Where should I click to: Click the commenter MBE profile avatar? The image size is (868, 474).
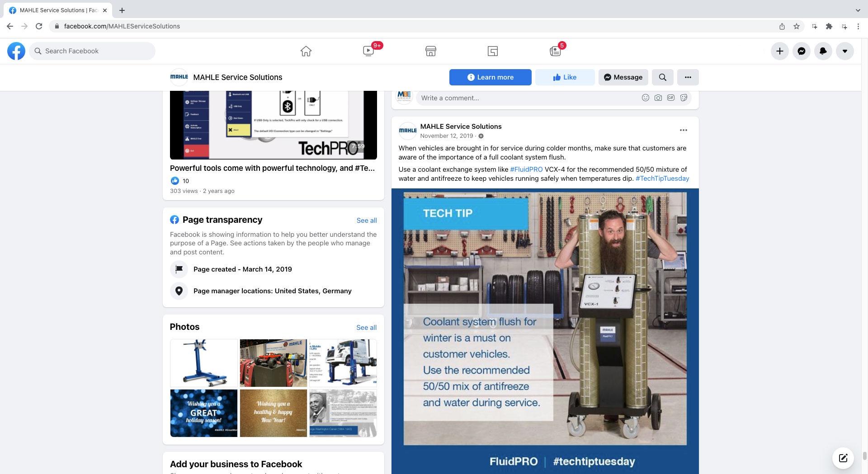(404, 96)
